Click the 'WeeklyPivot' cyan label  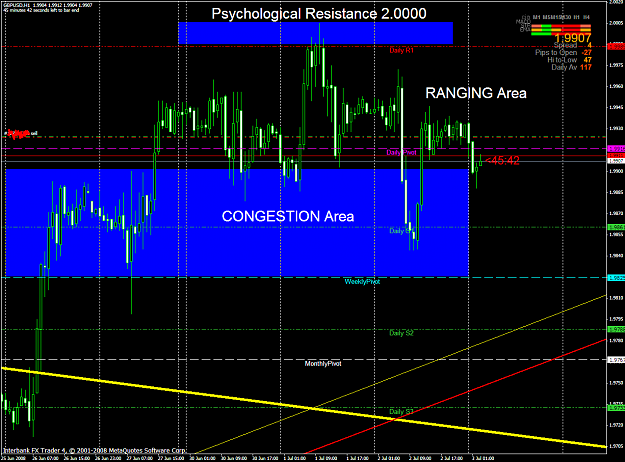362,281
